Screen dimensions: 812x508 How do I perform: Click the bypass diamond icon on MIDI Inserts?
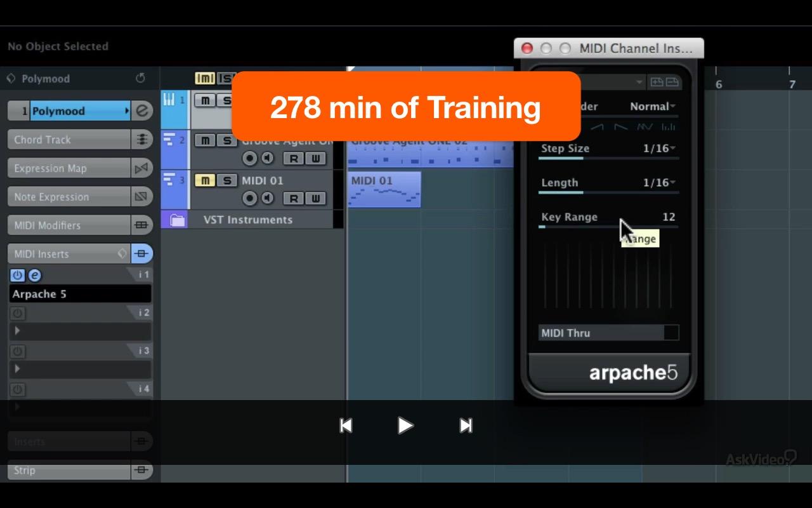pyautogui.click(x=122, y=253)
